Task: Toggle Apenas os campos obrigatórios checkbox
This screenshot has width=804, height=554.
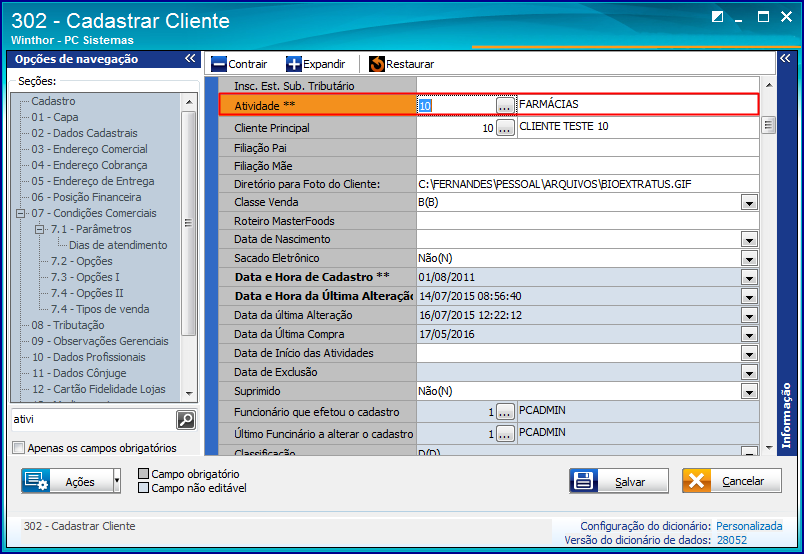Action: (18, 448)
